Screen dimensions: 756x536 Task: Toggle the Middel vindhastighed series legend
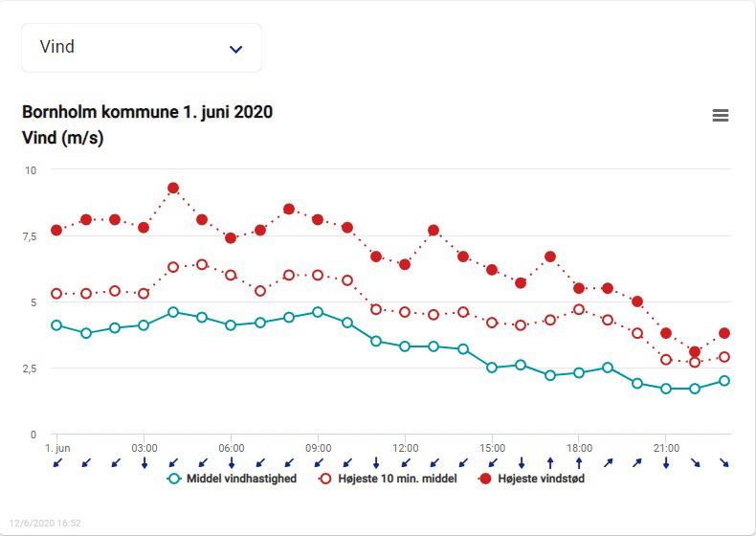241,479
